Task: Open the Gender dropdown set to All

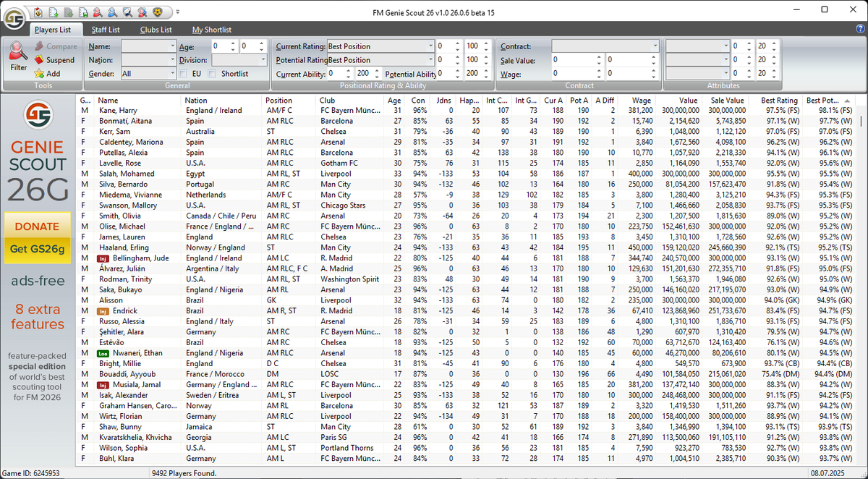Action: (x=148, y=74)
